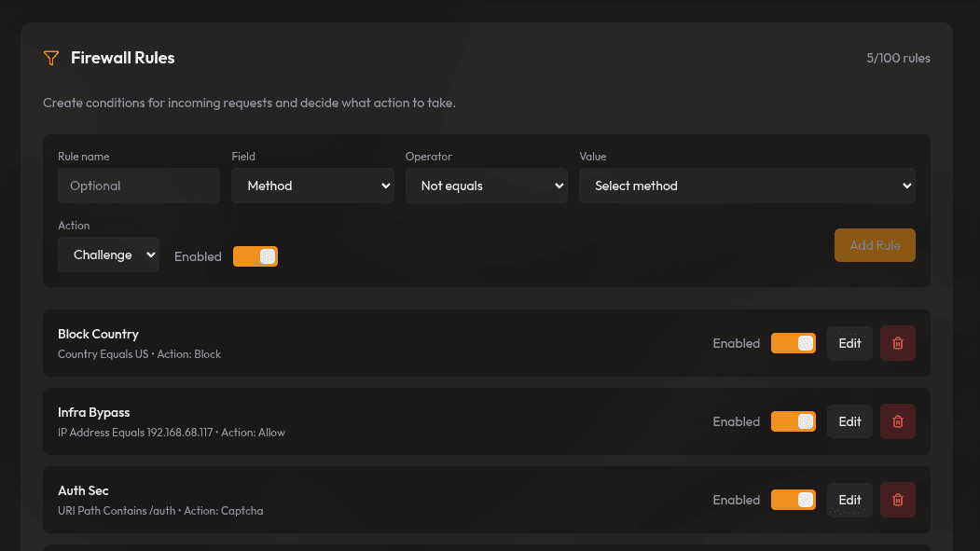
Task: Toggle Enabled switch in the new rule form
Action: click(255, 255)
